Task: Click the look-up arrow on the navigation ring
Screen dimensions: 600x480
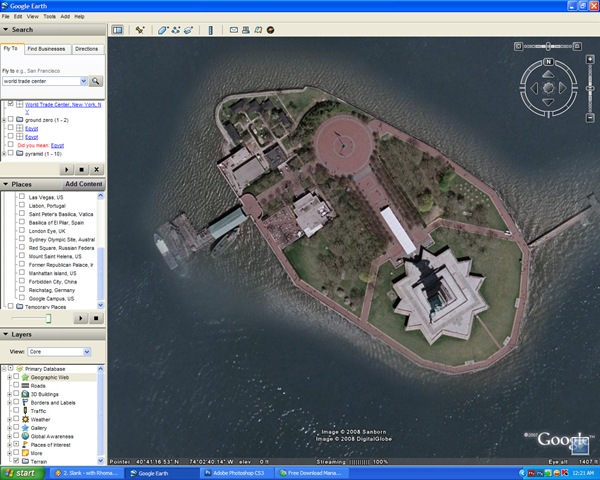Action: 548,74
